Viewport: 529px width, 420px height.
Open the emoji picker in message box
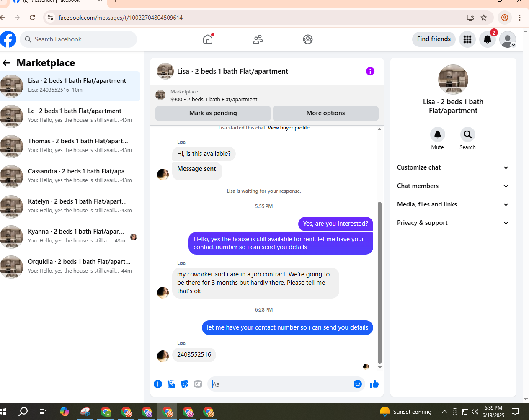358,384
